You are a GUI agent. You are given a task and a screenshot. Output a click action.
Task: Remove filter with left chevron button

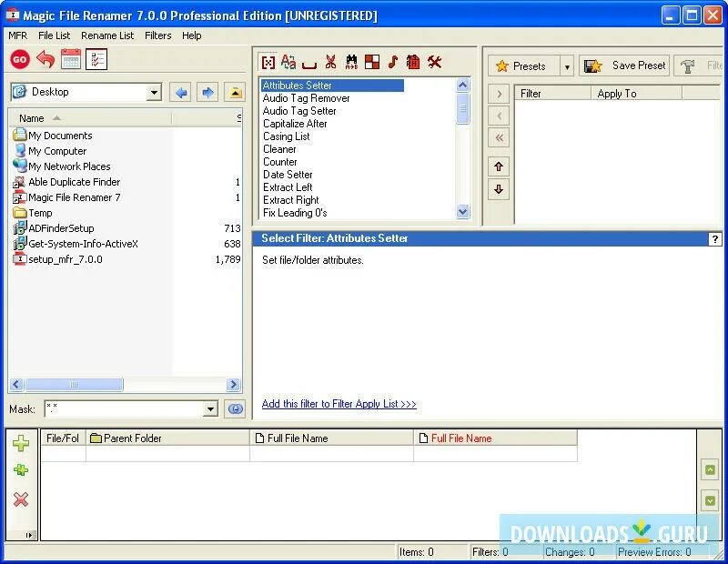[x=499, y=116]
